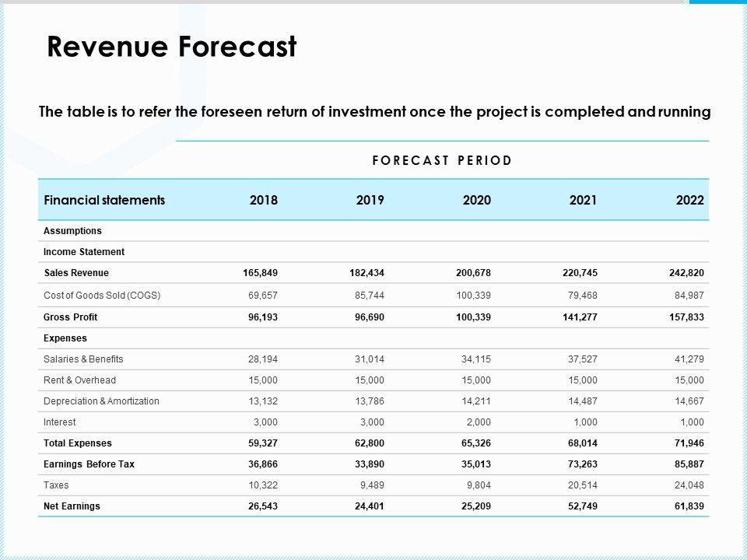This screenshot has height=560, width=747.
Task: Click the Cost of Goods Sold label
Action: (x=102, y=296)
